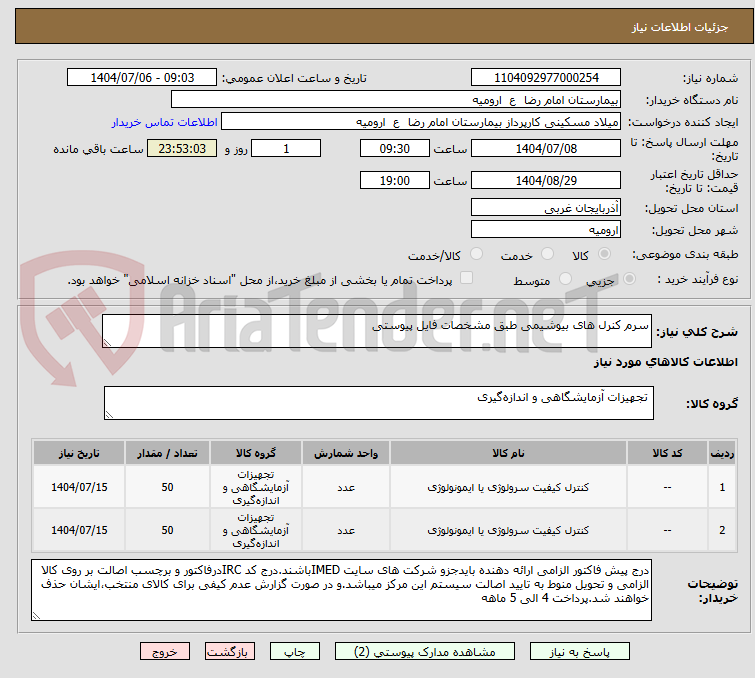Click row 2 unit عدد
Image resolution: width=755 pixels, height=678 pixels.
(x=346, y=531)
